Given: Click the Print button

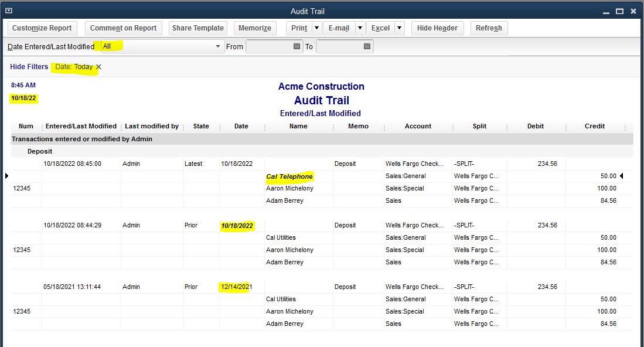Looking at the screenshot, I should 299,28.
